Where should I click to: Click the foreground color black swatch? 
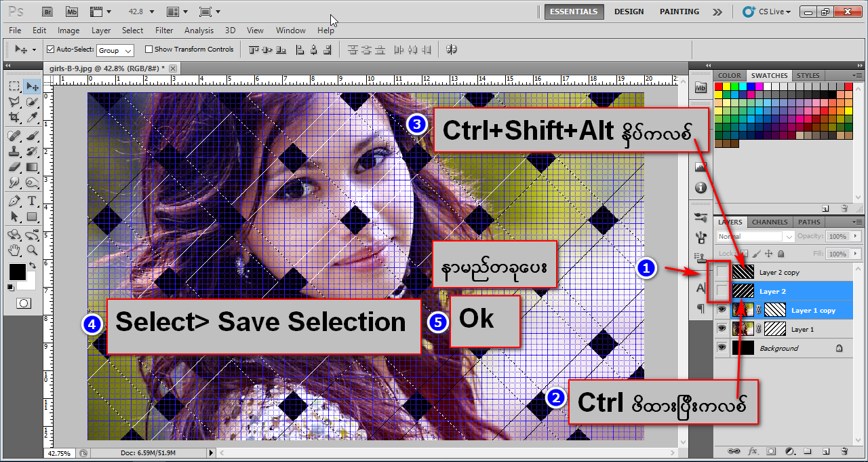[16, 272]
